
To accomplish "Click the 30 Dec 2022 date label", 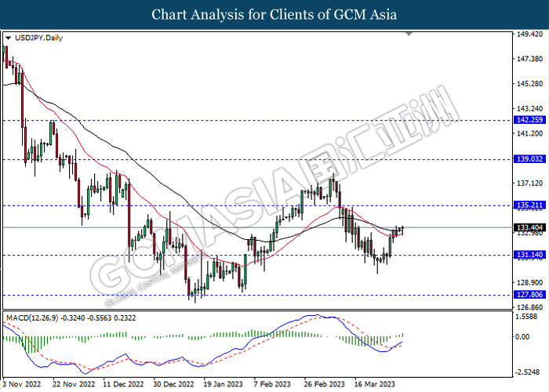I will 173,384.
